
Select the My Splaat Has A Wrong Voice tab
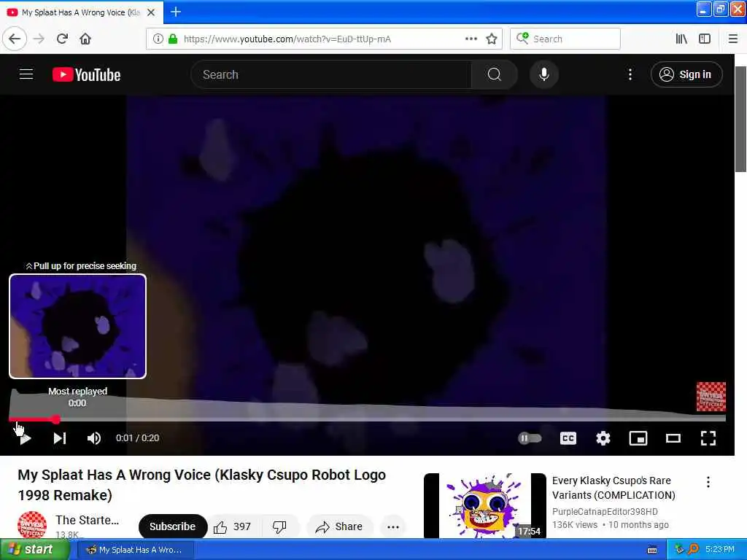[82, 12]
